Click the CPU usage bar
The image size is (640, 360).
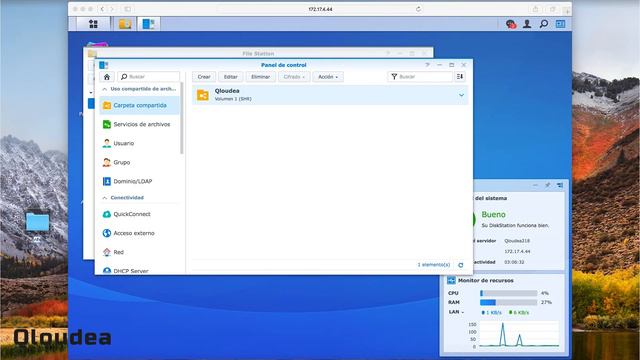pos(509,293)
